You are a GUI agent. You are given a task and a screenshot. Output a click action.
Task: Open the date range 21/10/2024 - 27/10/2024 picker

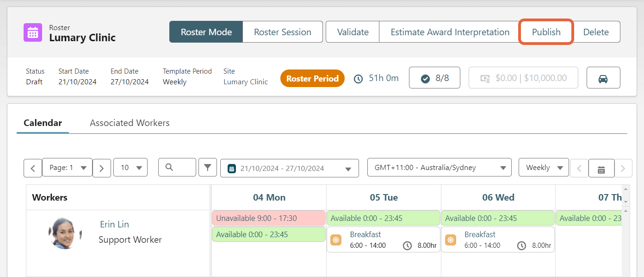click(x=290, y=168)
